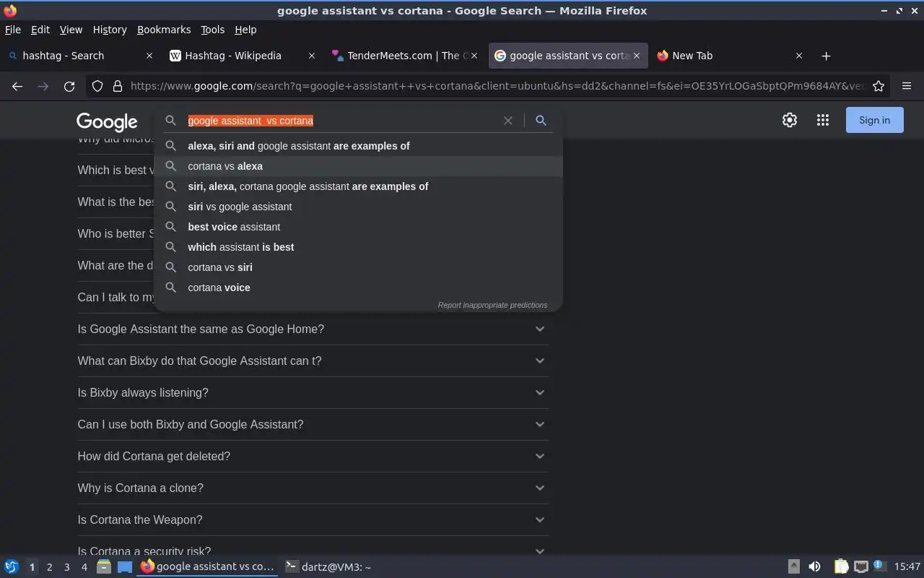
Task: Click Report inappropriate predictions link
Action: 492,305
